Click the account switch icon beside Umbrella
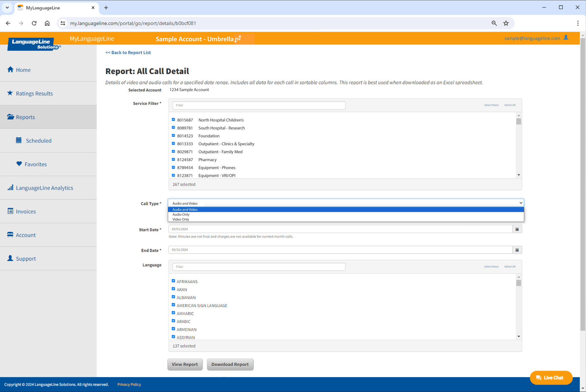This screenshot has width=586, height=392. pos(238,39)
